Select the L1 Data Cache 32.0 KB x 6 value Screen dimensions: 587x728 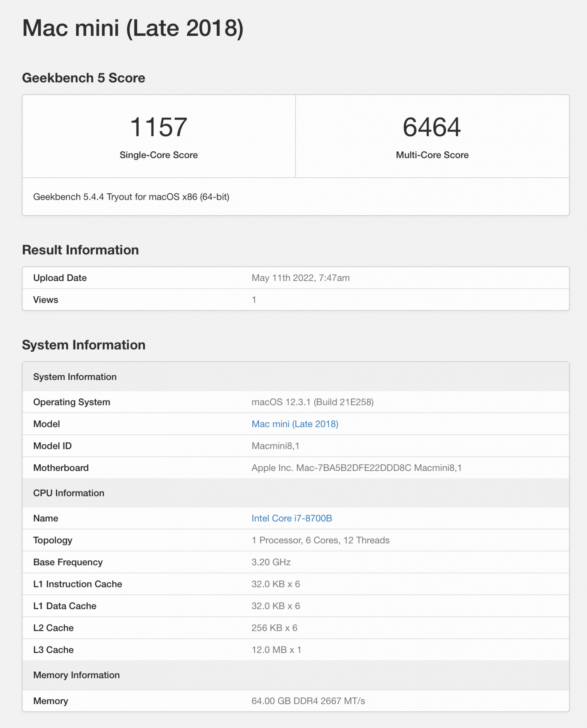[276, 606]
